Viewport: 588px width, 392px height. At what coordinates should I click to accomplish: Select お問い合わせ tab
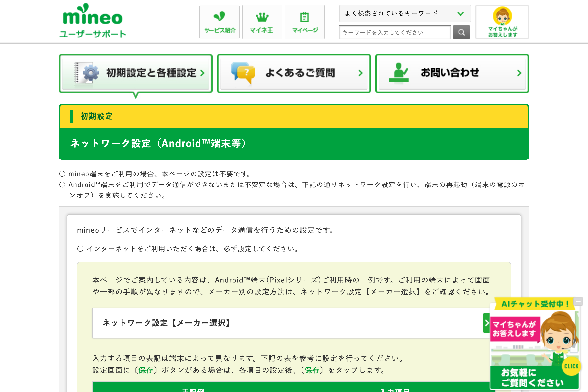[452, 73]
